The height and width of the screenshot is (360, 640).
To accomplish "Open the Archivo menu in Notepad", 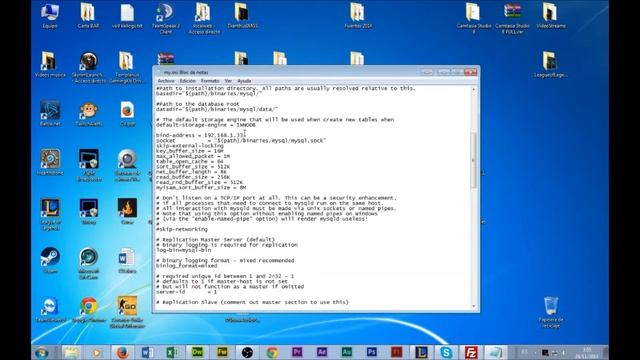I will (x=166, y=81).
